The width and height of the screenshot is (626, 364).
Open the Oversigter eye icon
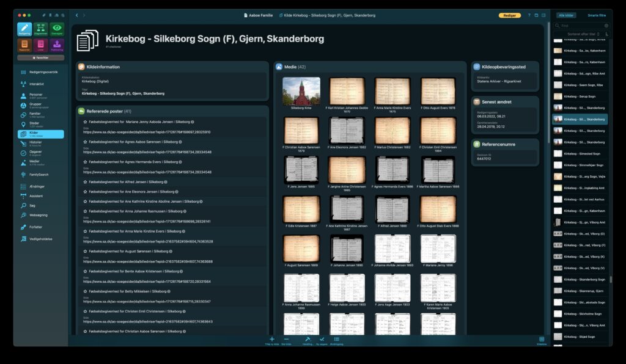57,29
